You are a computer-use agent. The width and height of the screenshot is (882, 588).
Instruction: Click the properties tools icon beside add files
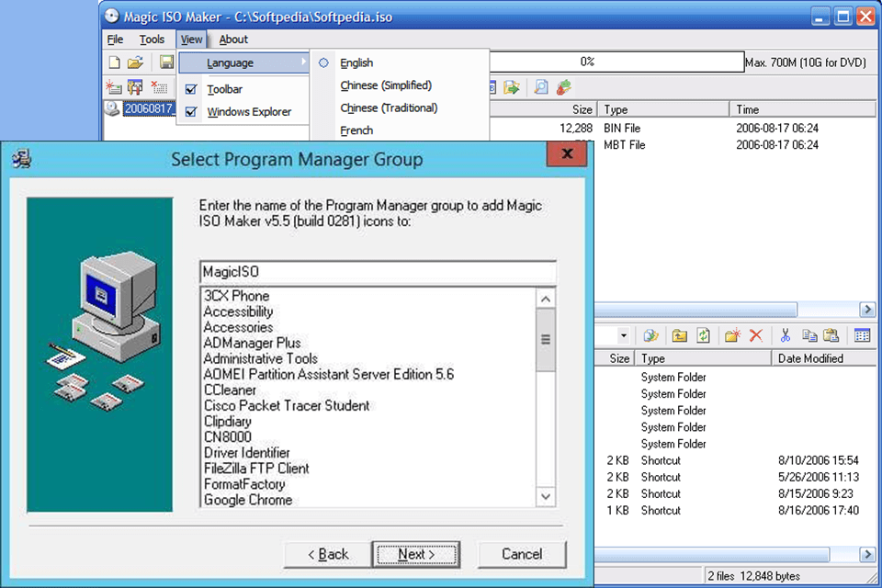pos(135,87)
